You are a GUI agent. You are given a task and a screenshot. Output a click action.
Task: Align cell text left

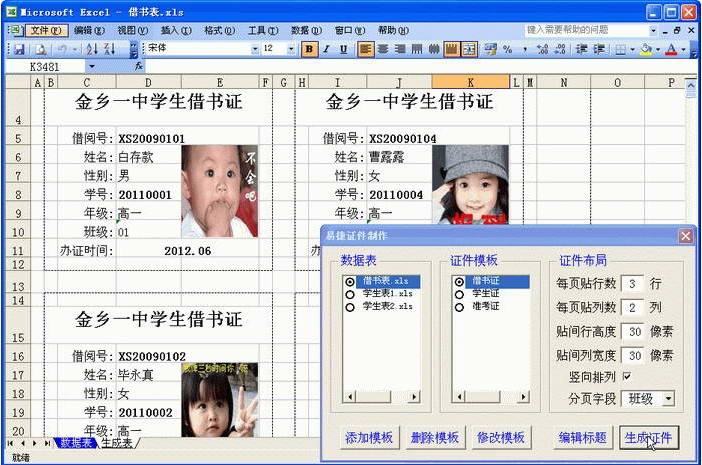pos(365,49)
